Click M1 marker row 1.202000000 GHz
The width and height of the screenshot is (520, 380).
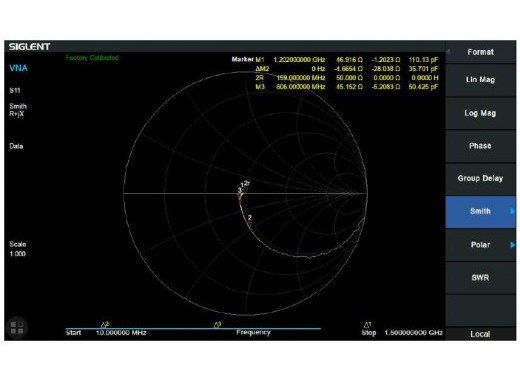[347, 60]
